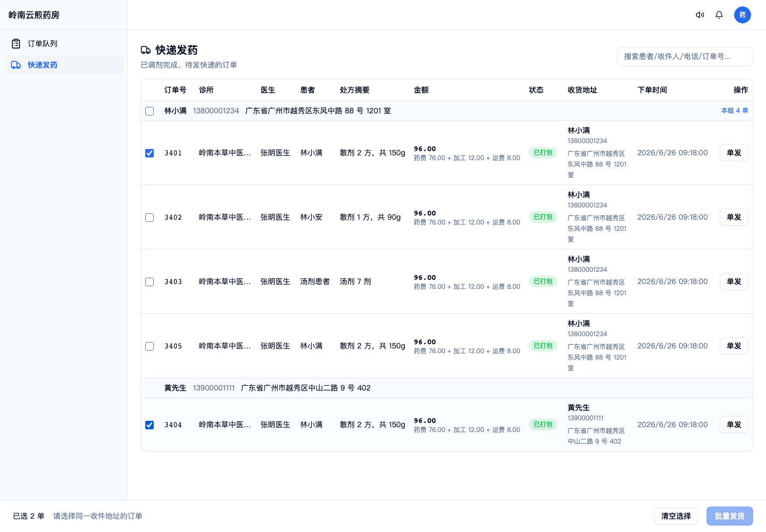Click the 快递发药 truck sidebar icon
The height and width of the screenshot is (532, 766).
16,65
